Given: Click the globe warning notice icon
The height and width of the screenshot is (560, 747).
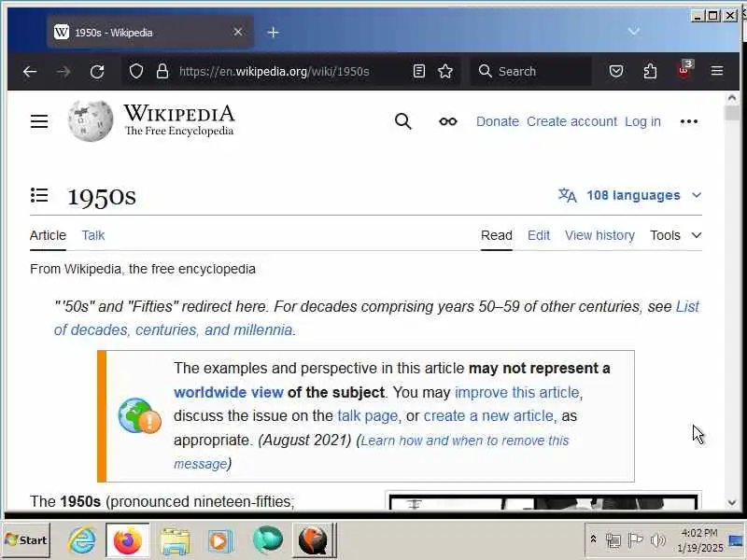Looking at the screenshot, I should coord(139,415).
